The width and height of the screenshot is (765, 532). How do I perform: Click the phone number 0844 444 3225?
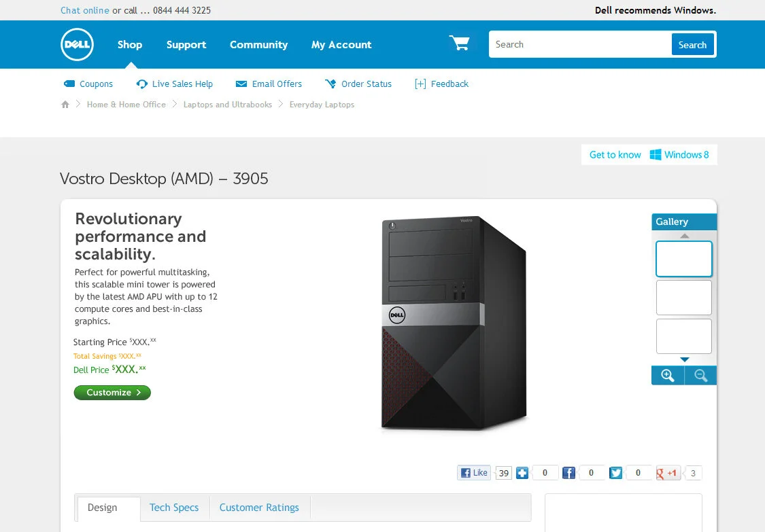182,10
